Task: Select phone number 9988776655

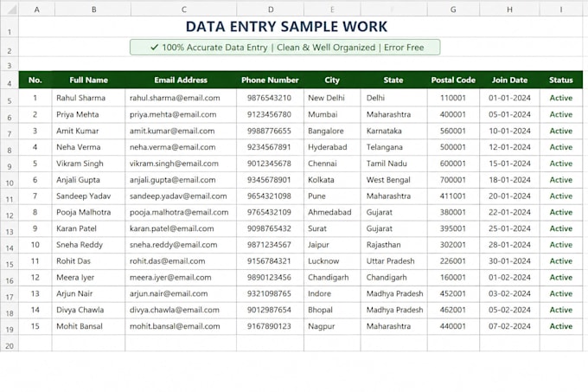Action: [270, 131]
